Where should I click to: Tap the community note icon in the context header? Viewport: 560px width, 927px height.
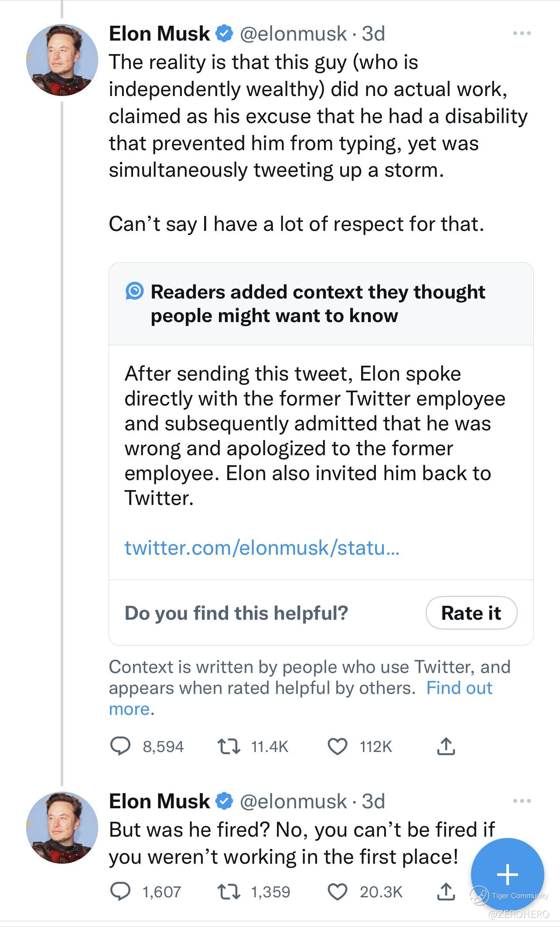pyautogui.click(x=134, y=291)
